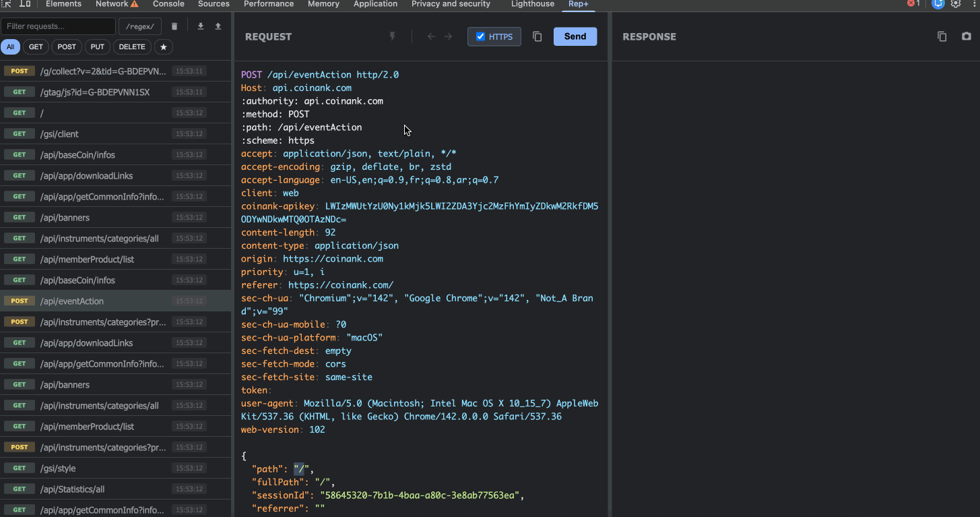Go back with the left history arrow
Viewport: 980px width, 517px height.
pyautogui.click(x=431, y=36)
